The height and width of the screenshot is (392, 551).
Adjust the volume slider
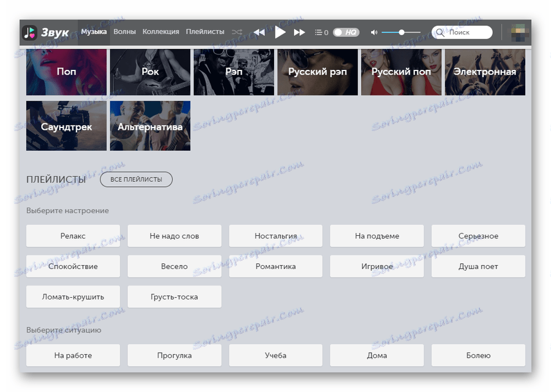[401, 32]
